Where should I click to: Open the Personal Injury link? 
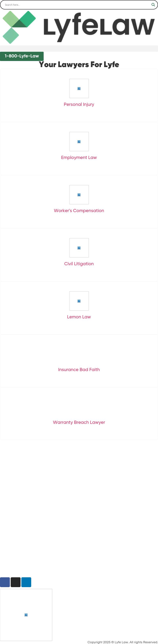(79, 104)
